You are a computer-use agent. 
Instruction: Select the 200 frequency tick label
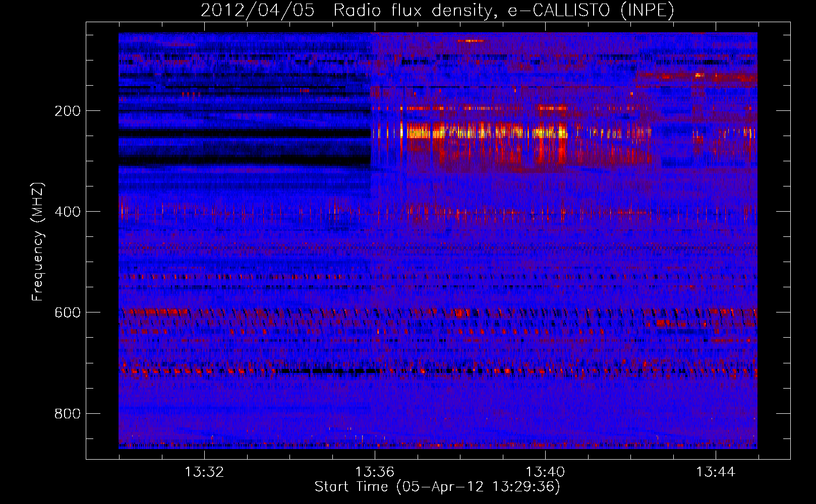point(67,111)
